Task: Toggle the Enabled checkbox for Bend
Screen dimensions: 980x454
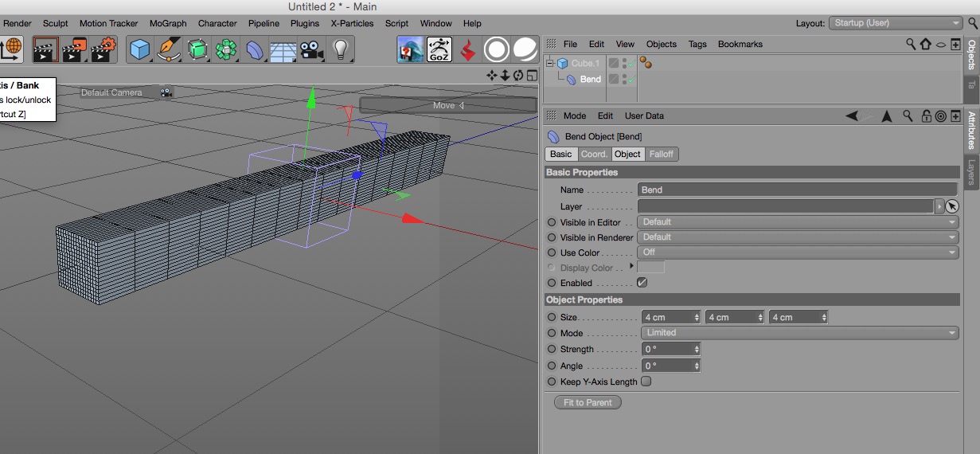Action: pos(642,283)
